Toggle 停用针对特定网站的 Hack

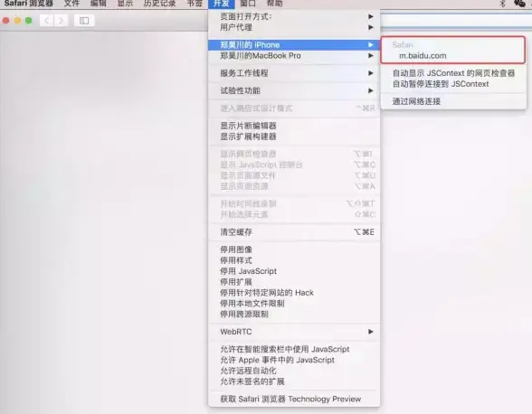294,293
